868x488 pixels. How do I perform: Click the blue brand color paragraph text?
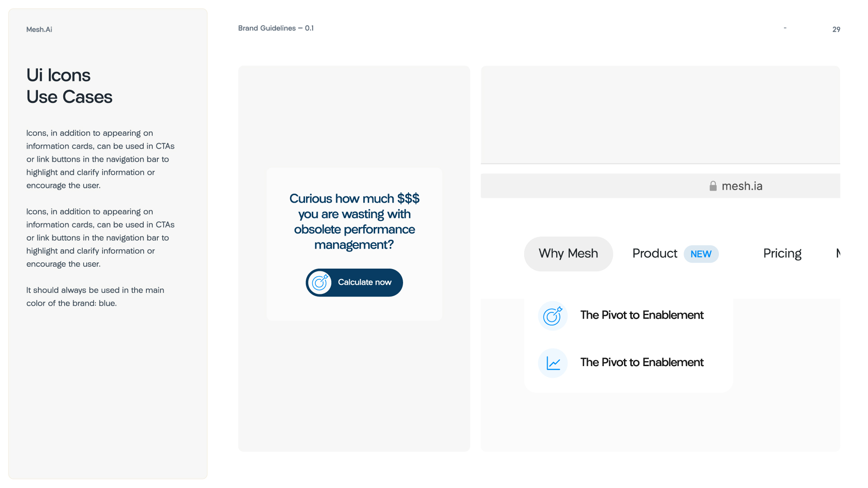point(95,297)
